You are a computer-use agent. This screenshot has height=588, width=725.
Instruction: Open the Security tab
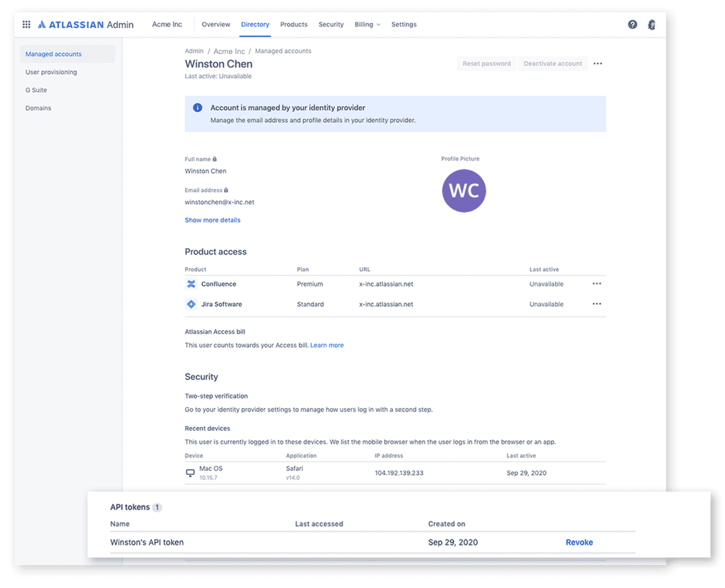coord(331,24)
